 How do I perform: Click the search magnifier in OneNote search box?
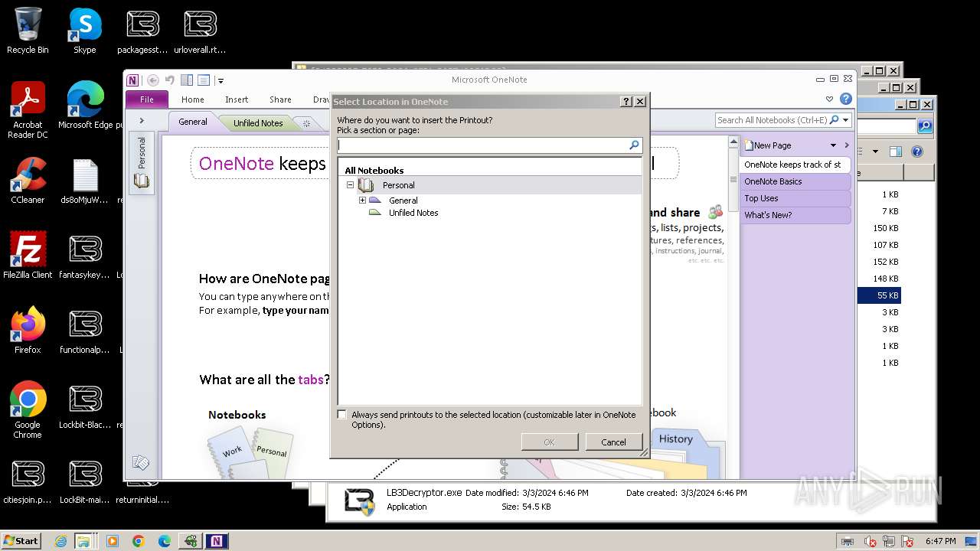coord(834,120)
